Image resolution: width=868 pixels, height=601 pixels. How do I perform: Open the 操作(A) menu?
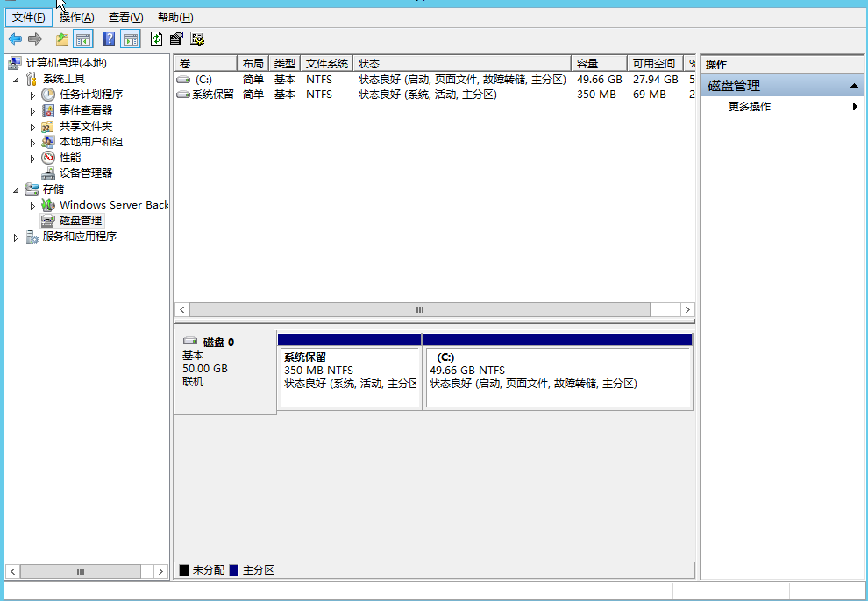(x=77, y=18)
